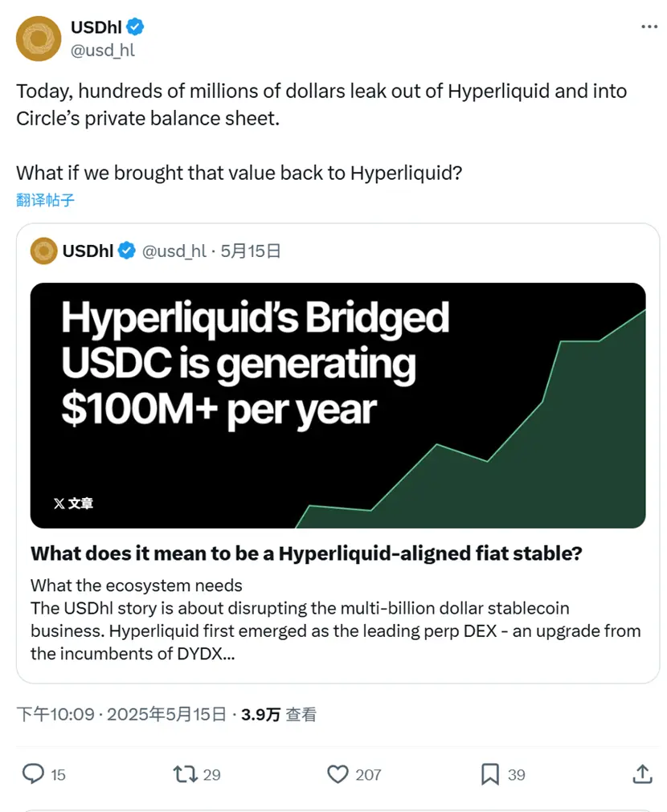The image size is (667, 812).
Task: Bookmark this post
Action: (x=490, y=774)
